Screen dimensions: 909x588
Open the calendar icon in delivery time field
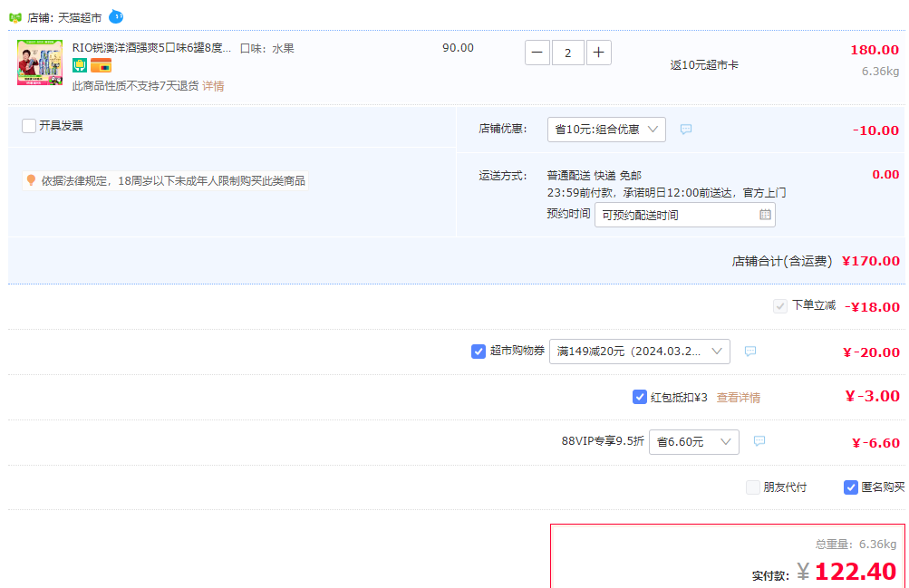tap(765, 215)
